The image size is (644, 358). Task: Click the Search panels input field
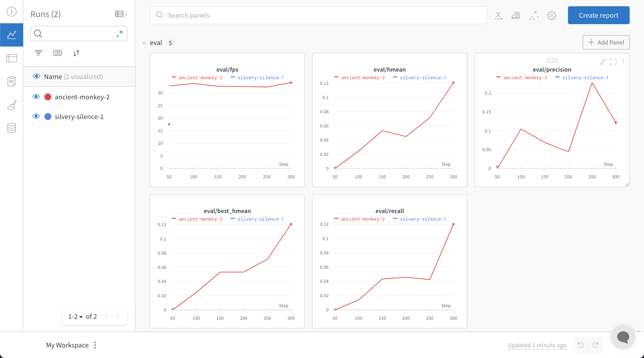tap(275, 15)
